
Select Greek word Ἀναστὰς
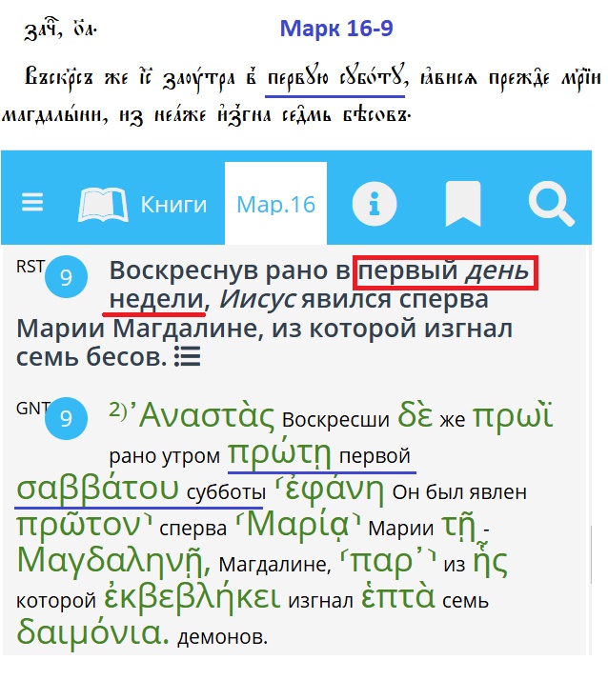pyautogui.click(x=202, y=414)
